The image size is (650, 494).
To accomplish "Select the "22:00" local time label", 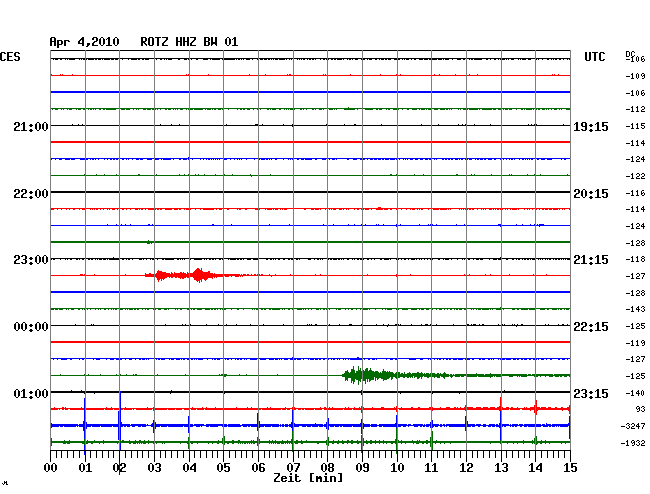I will [31, 194].
